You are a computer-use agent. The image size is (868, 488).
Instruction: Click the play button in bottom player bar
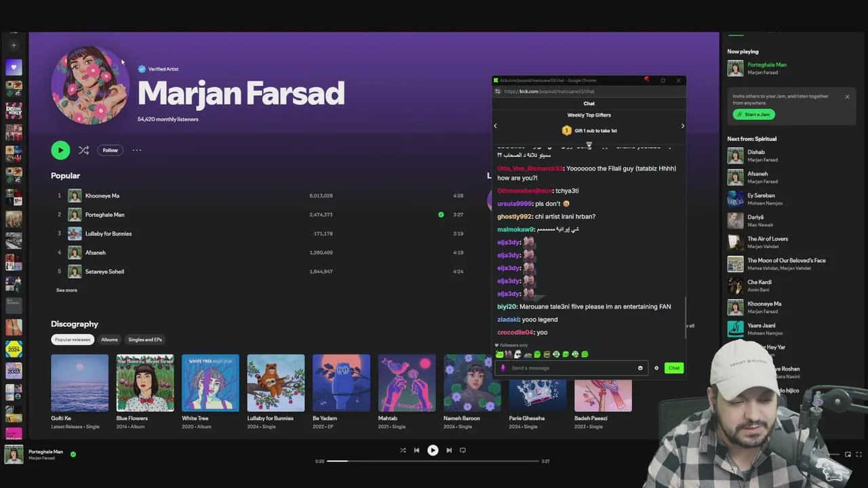[x=433, y=450]
